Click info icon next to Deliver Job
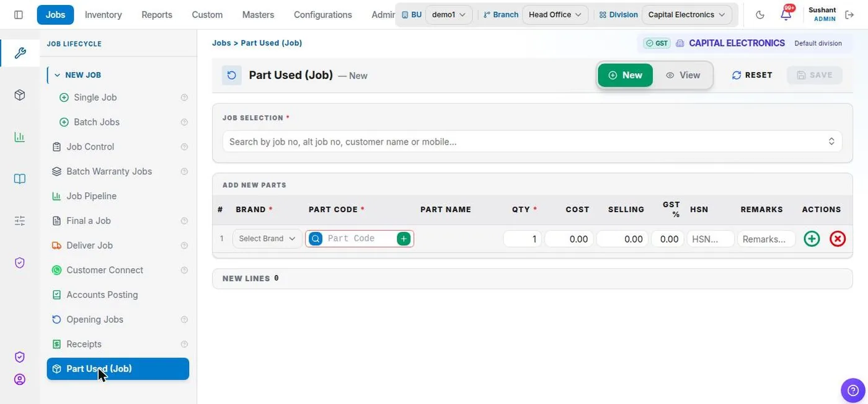Screen dimensions: 868x404 (x=184, y=246)
